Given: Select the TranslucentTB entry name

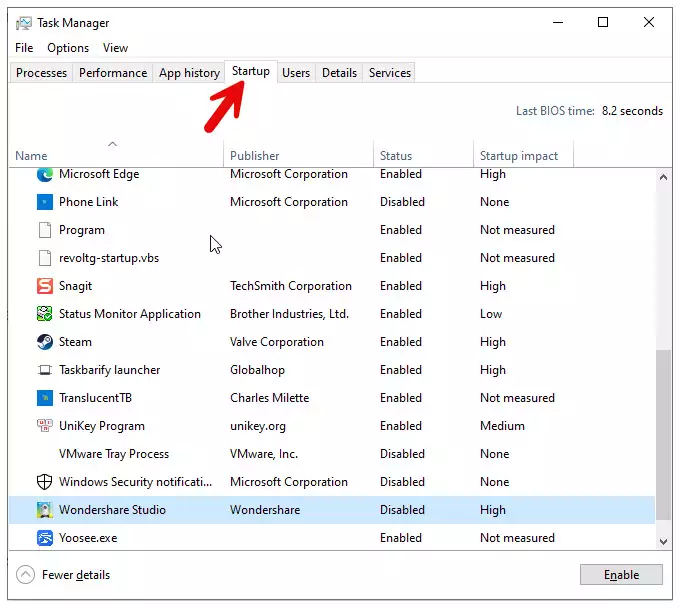Looking at the screenshot, I should coord(95,398).
